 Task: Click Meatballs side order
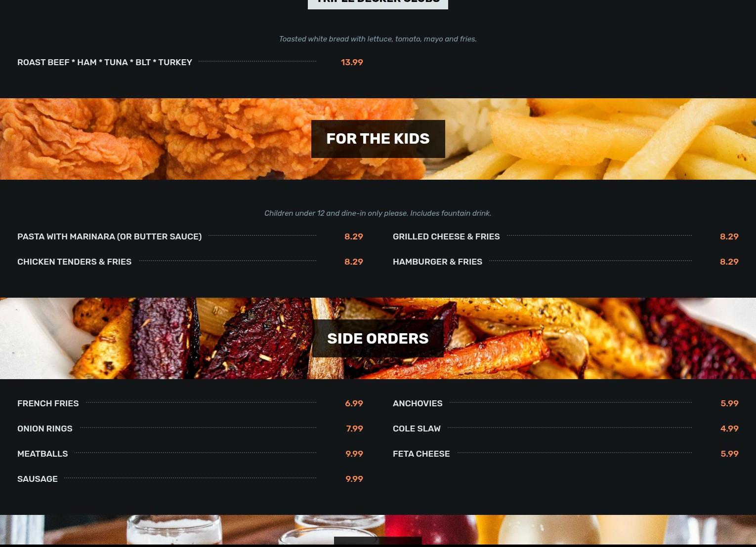(x=42, y=454)
